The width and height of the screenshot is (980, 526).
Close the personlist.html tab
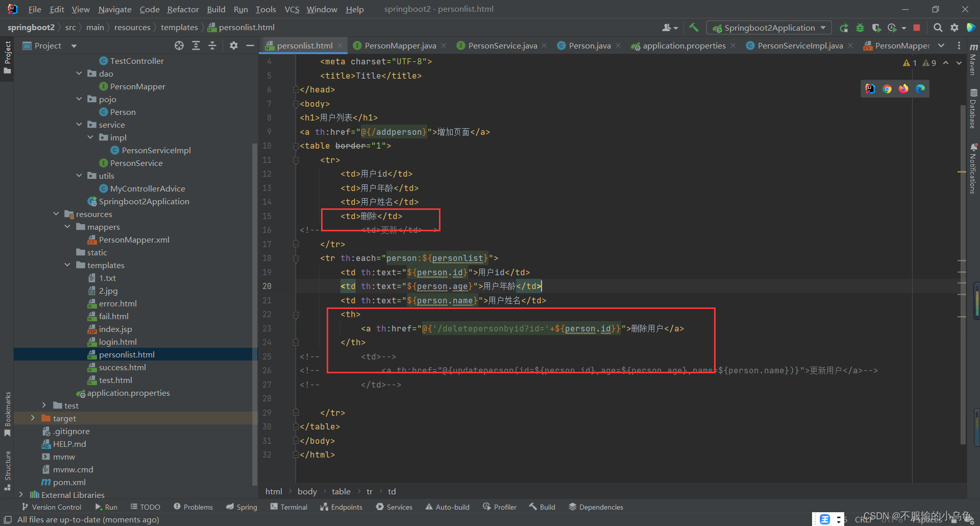coord(340,45)
